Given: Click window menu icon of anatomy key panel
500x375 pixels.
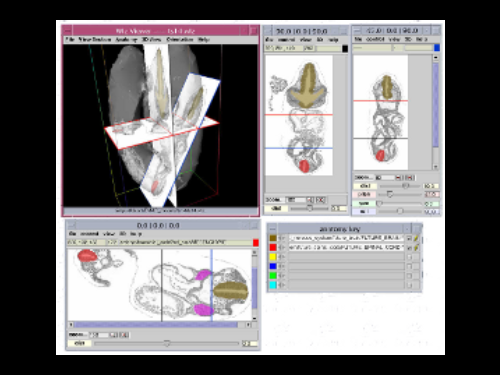Looking at the screenshot, I should (x=272, y=229).
